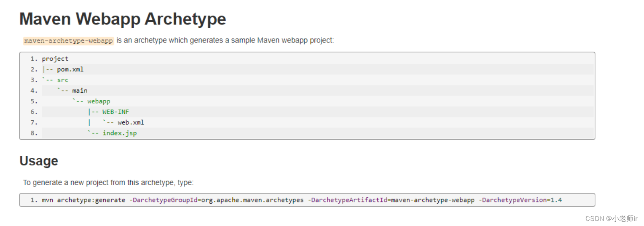
Task: Select the webapp folder entry
Action: [x=99, y=101]
